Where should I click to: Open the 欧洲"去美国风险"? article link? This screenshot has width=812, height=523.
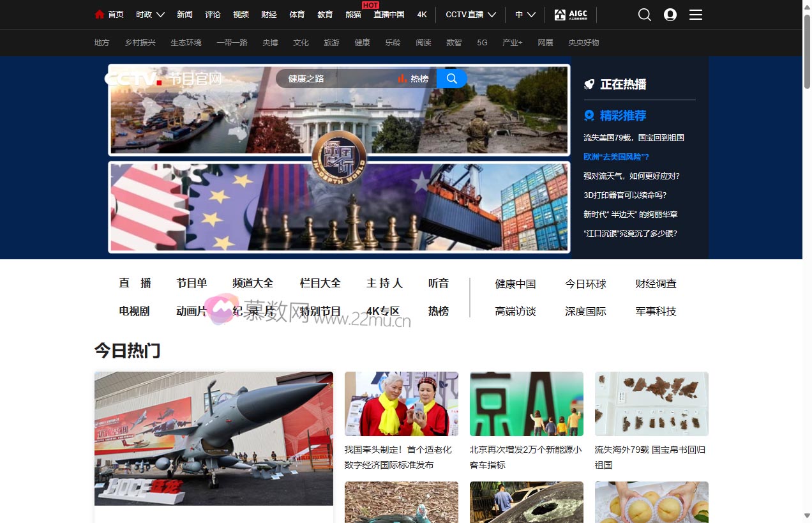coord(617,156)
